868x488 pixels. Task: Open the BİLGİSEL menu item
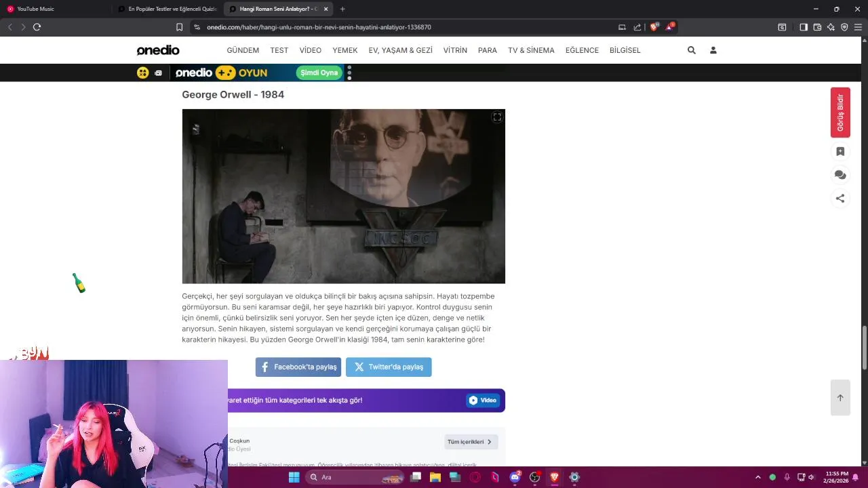pos(625,50)
